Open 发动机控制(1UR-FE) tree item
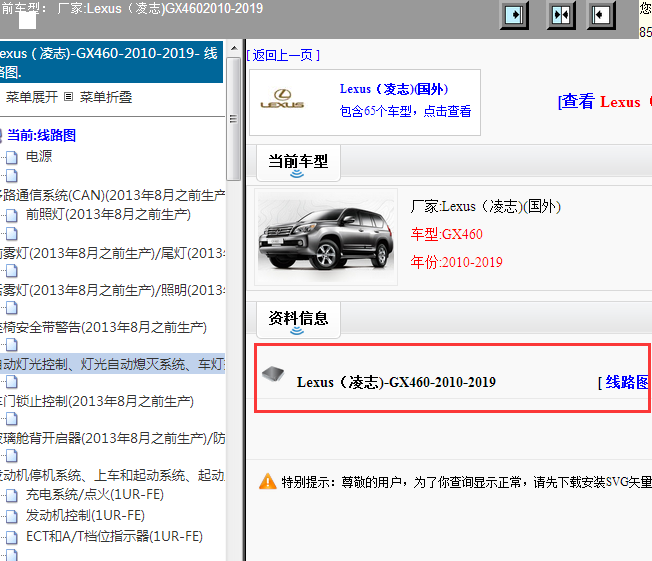 tap(85, 515)
